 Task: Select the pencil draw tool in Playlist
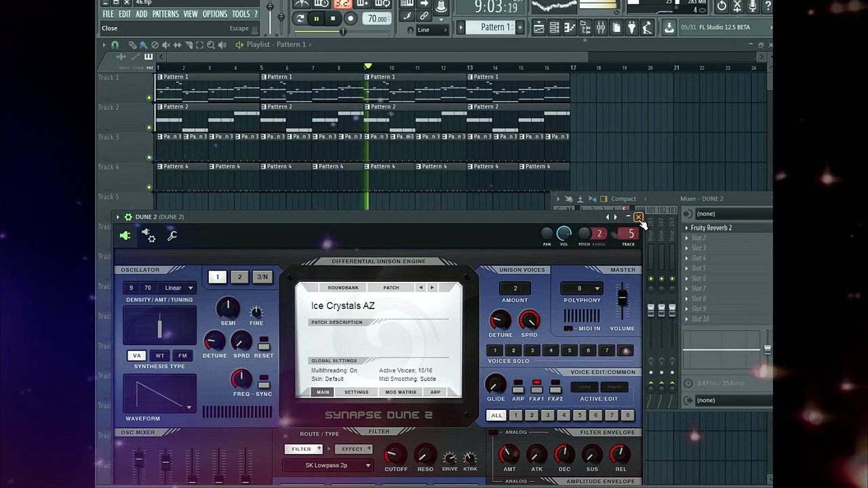[132, 45]
